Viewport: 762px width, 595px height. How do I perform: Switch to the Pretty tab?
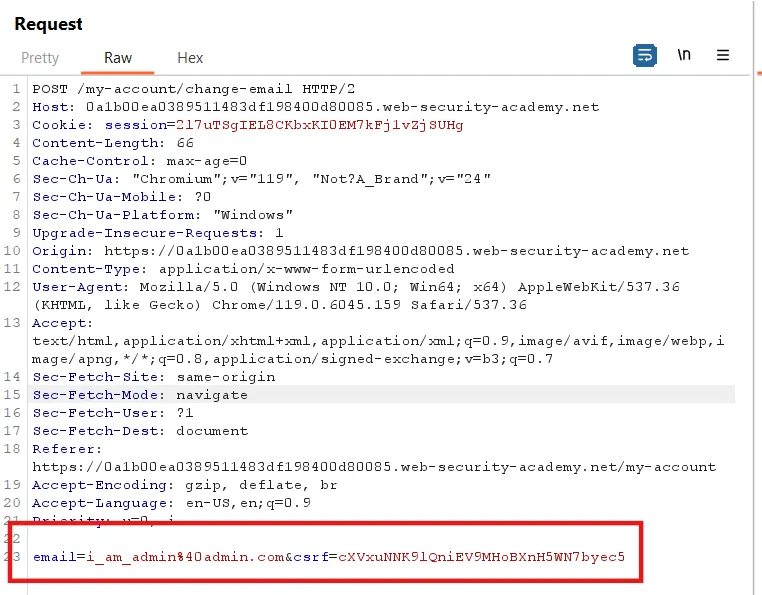[x=40, y=58]
